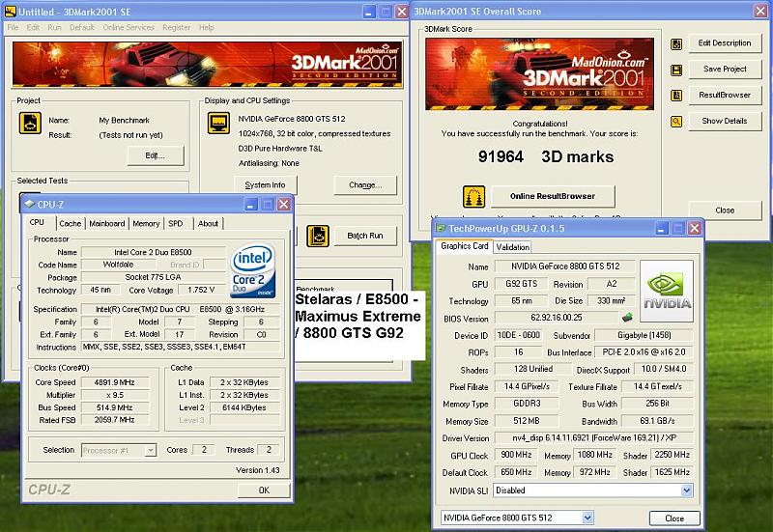
Task: Click the 91964 score text
Action: (x=501, y=156)
